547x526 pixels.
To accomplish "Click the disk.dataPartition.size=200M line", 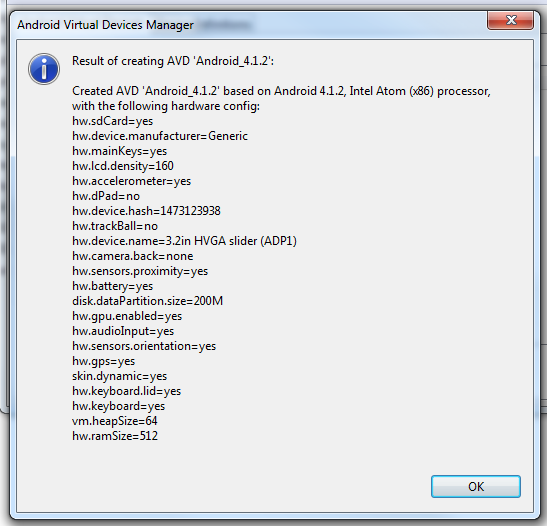I will pos(147,301).
